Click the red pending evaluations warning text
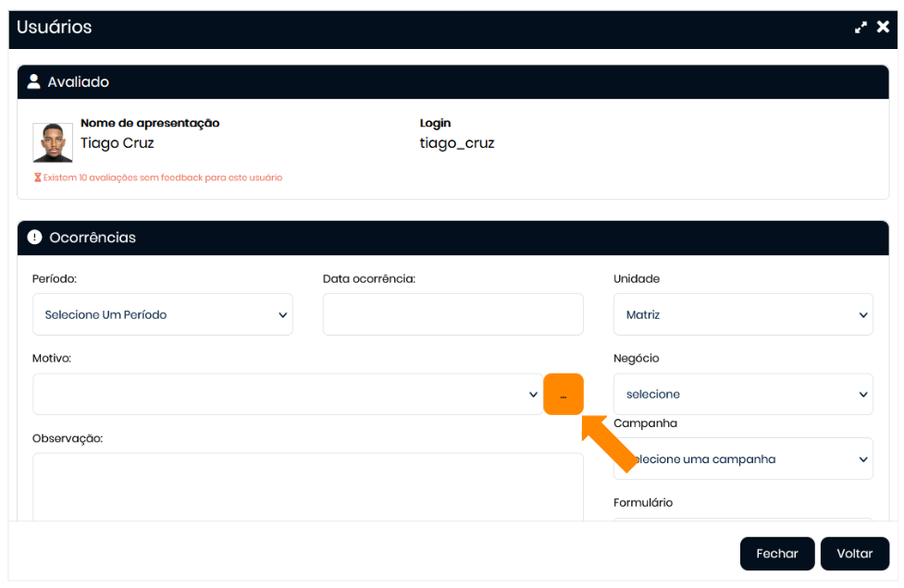 pyautogui.click(x=163, y=178)
